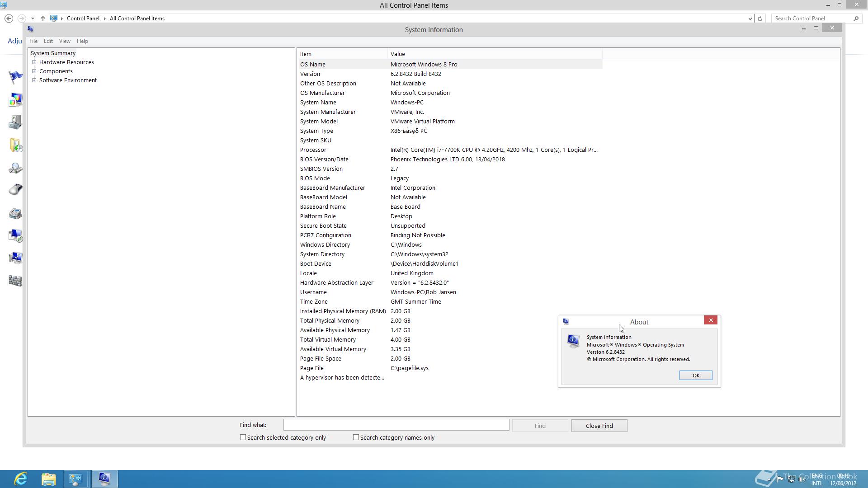Image resolution: width=868 pixels, height=488 pixels.
Task: Open the Color Management icon
Action: click(x=15, y=99)
